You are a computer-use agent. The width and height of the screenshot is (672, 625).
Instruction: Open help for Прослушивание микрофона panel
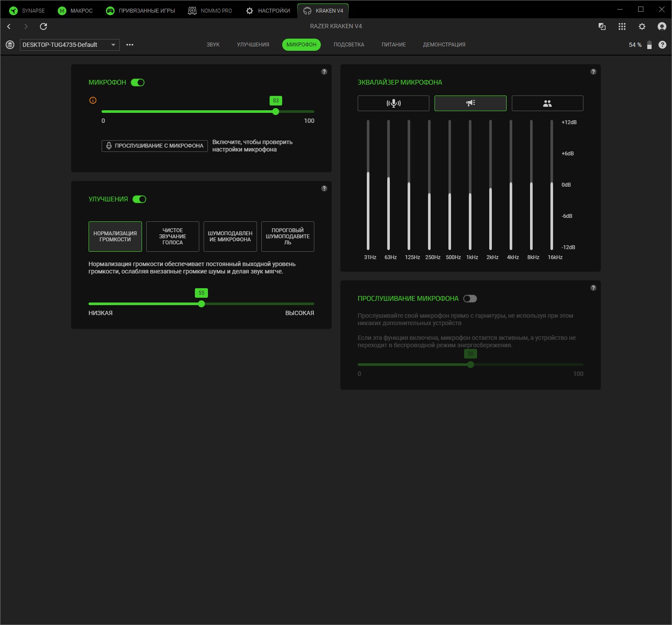click(593, 288)
